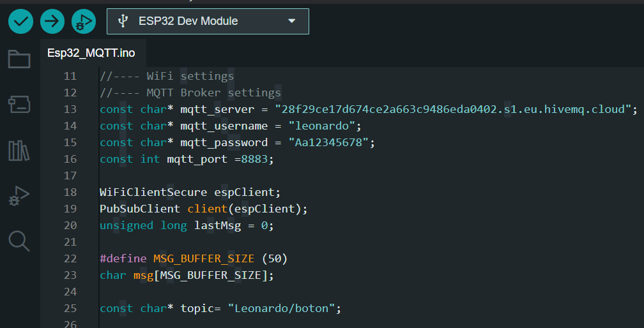Open the Boards Manager sidebar panel

19,105
